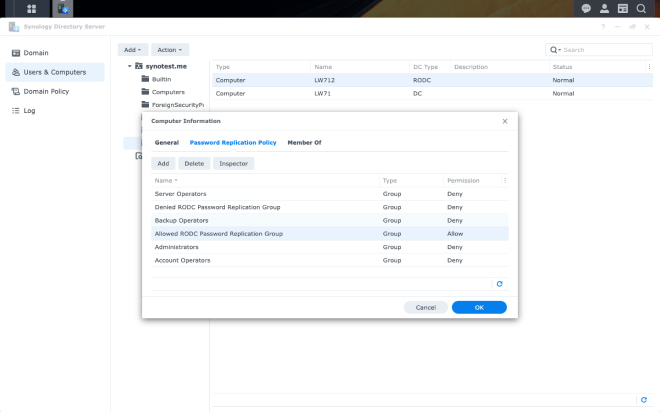Open the Add dropdown in the main toolbar
The image size is (660, 412).
(x=133, y=49)
